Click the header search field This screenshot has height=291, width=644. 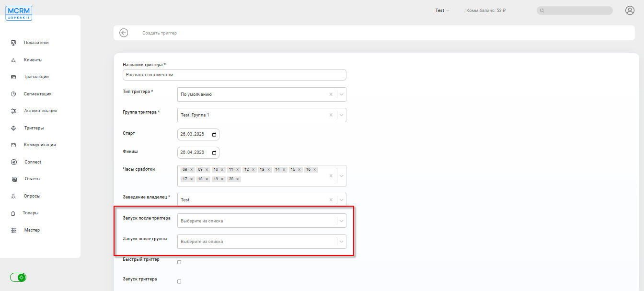pos(575,11)
